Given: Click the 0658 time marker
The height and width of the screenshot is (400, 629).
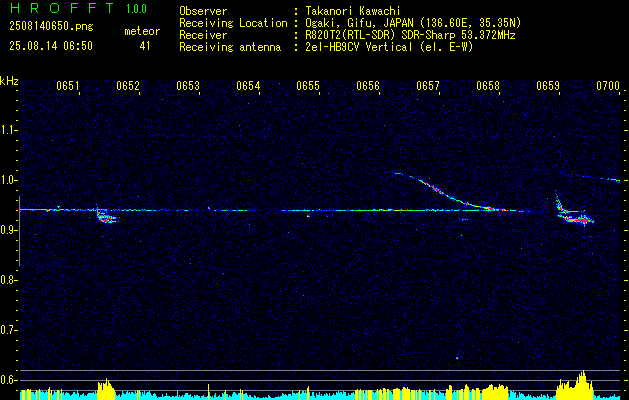Looking at the screenshot, I should pyautogui.click(x=488, y=86).
